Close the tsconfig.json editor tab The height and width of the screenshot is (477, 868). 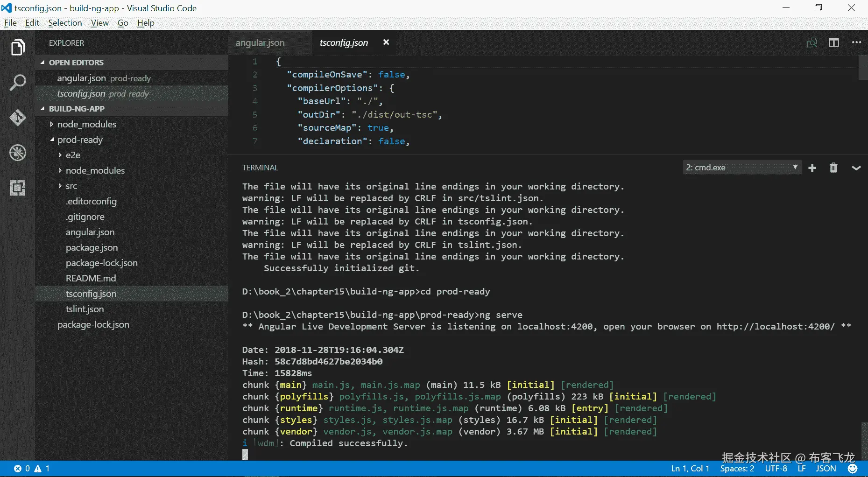[386, 42]
